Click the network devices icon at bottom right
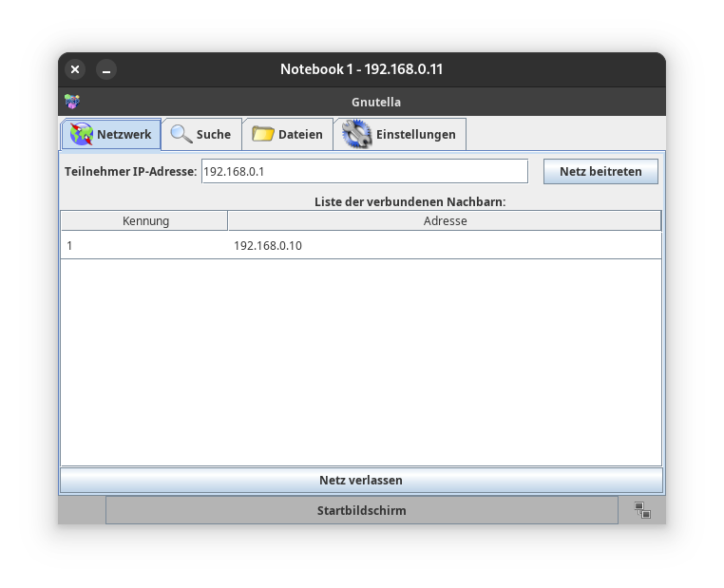The height and width of the screenshot is (588, 724). tap(642, 510)
